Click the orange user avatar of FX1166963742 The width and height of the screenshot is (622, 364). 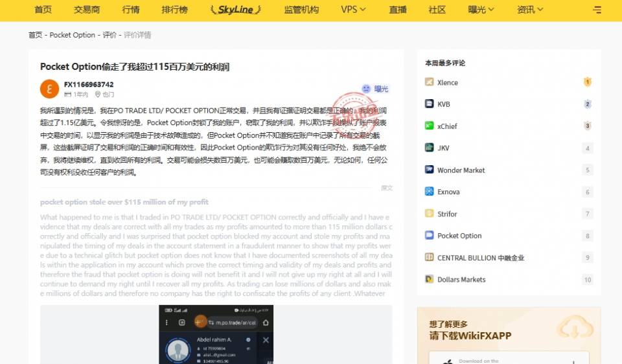pyautogui.click(x=50, y=89)
